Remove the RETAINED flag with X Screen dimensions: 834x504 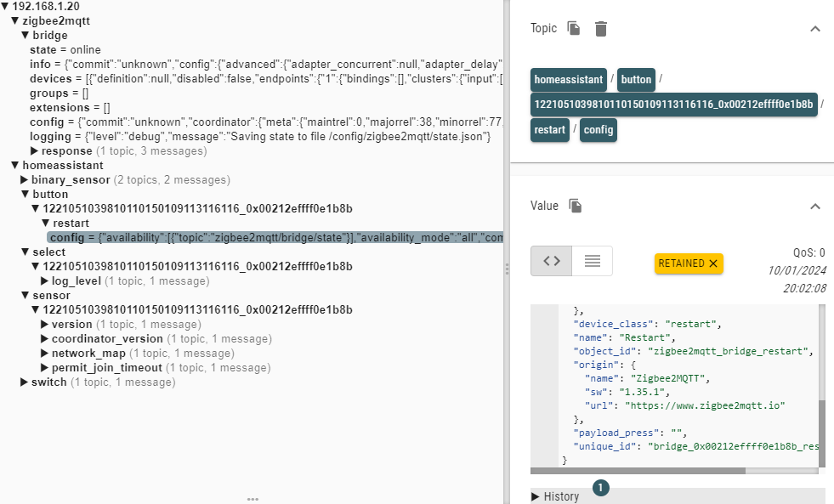click(x=713, y=263)
